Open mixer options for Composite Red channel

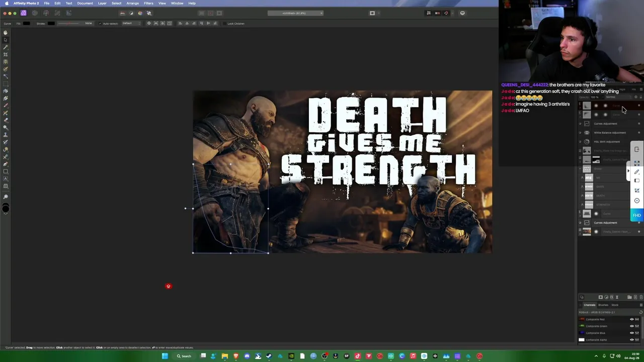tap(637, 319)
